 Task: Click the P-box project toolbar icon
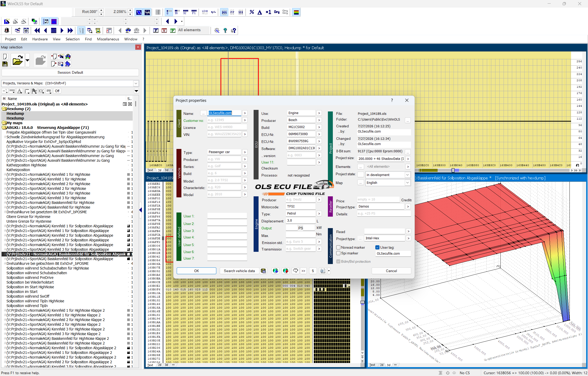pos(173,30)
